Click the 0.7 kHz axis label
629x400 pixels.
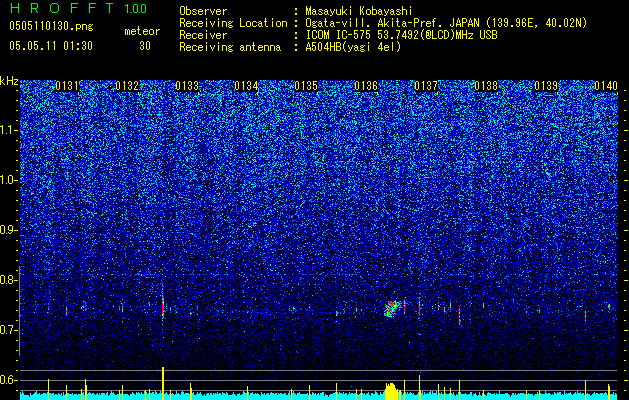pyautogui.click(x=9, y=330)
